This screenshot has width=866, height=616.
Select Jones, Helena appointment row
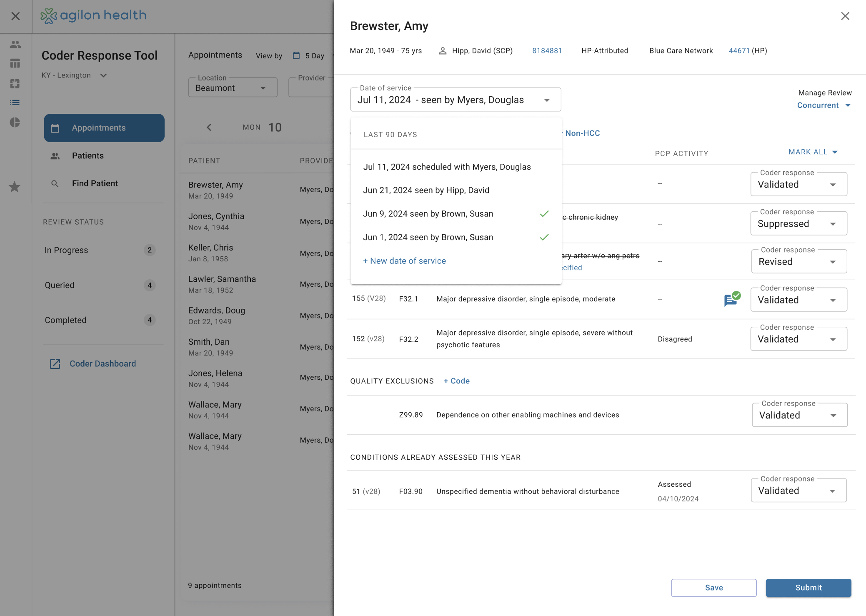pyautogui.click(x=258, y=378)
